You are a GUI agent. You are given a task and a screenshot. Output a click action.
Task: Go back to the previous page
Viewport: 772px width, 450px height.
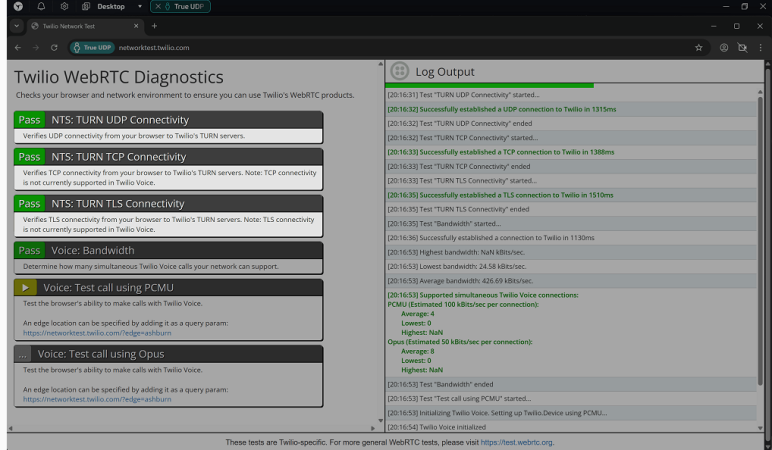click(x=17, y=47)
